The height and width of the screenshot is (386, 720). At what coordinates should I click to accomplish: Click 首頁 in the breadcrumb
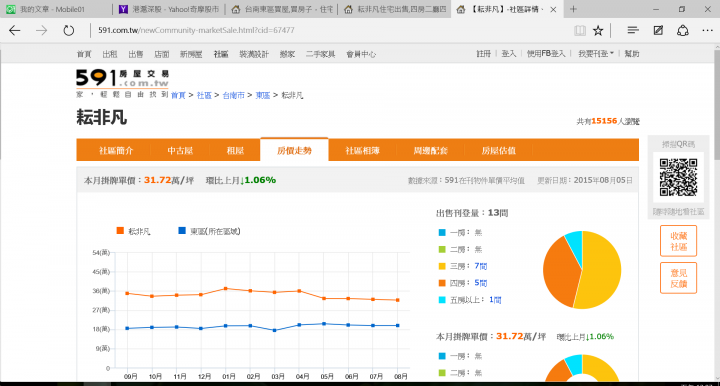tap(178, 95)
